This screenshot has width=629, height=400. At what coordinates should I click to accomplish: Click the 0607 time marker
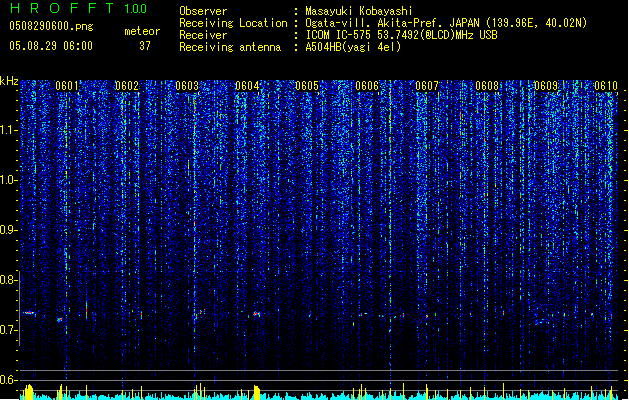[427, 86]
